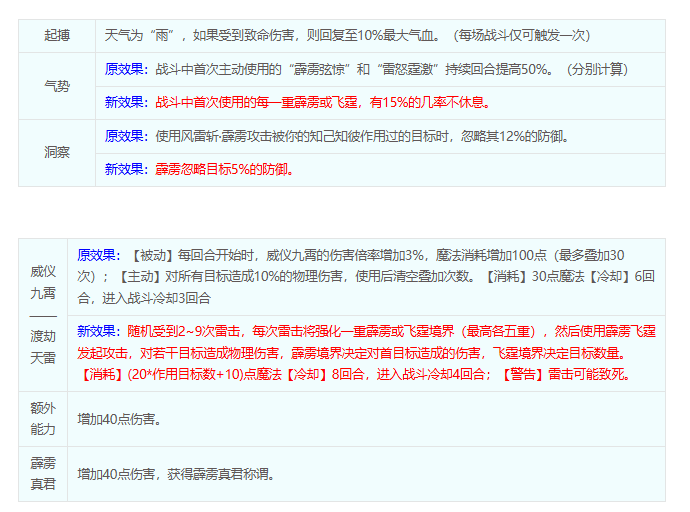Viewport: 690px width, 512px height.
Task: Click the (分别计算) note in 气势 row
Action: coord(596,70)
